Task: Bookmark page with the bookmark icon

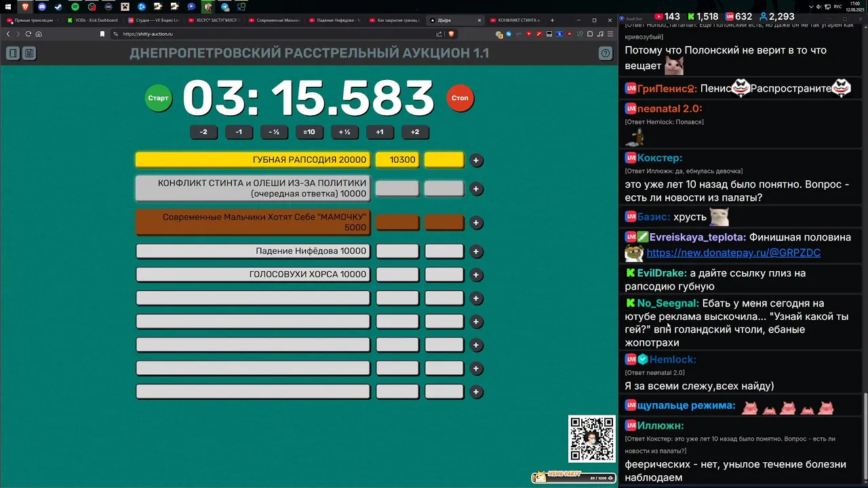Action: [x=102, y=34]
